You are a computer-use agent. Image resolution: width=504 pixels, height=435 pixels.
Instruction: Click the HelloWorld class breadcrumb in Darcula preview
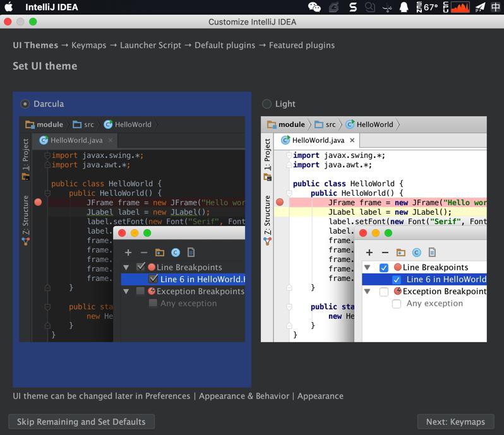(128, 124)
